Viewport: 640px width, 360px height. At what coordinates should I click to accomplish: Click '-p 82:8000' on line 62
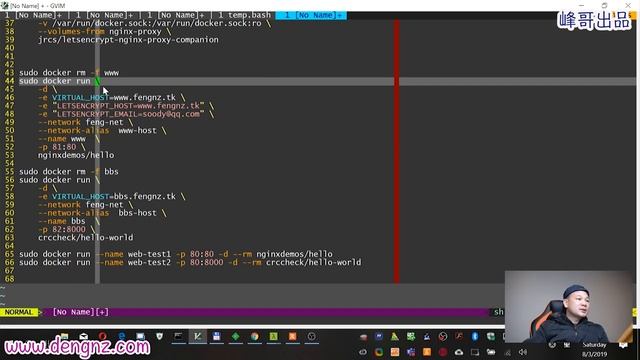(62, 229)
